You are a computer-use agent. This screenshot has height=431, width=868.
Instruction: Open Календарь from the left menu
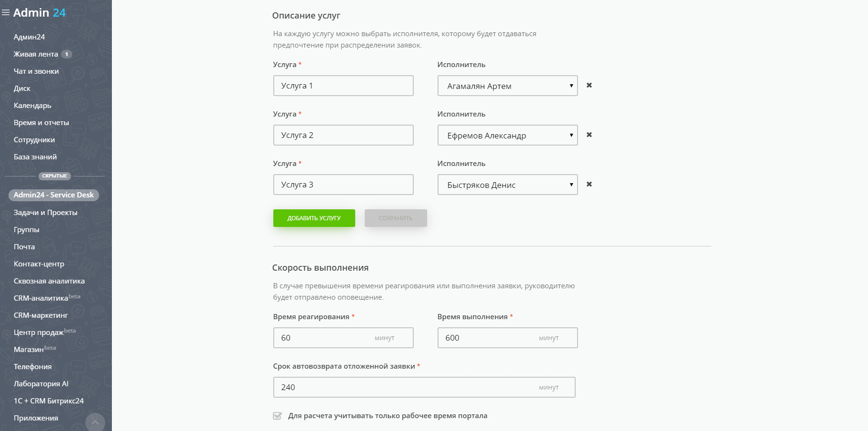[32, 106]
